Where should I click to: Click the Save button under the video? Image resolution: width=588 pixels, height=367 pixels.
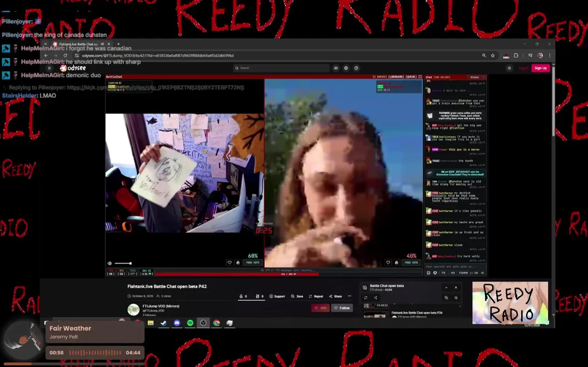[x=297, y=296]
